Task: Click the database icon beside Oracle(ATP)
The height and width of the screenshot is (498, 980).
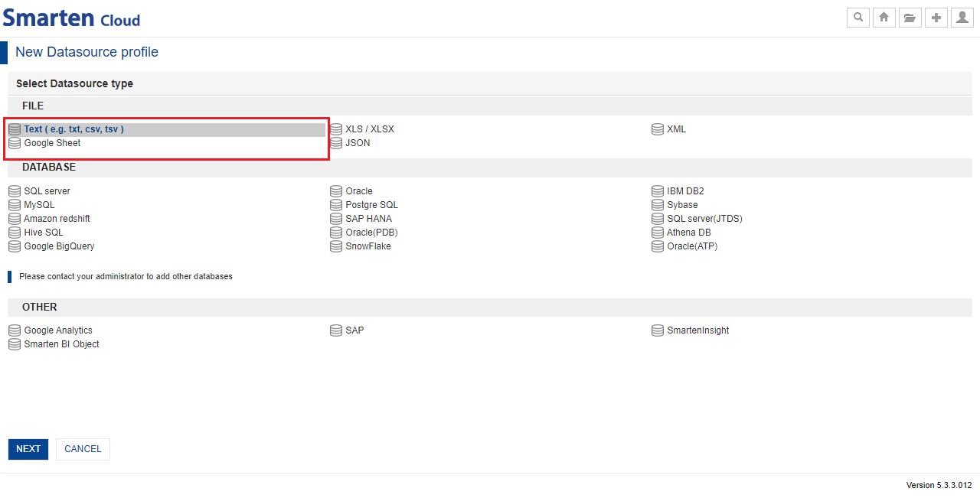Action: pyautogui.click(x=658, y=246)
